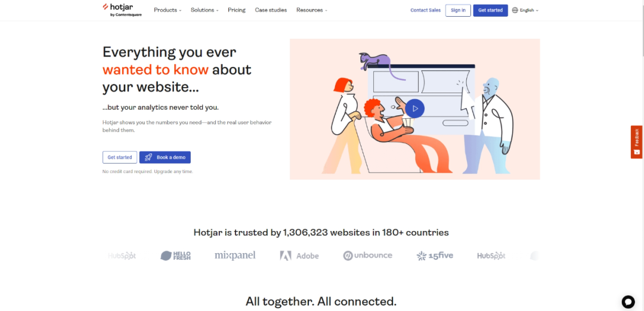This screenshot has height=311, width=644.
Task: Click the 15five logo
Action: 435,255
